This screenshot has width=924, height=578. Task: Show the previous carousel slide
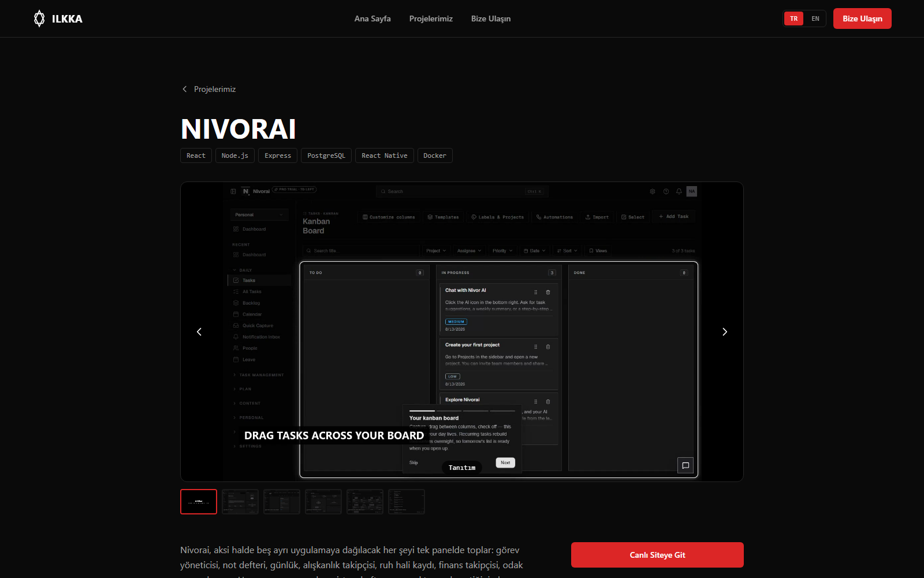click(x=199, y=332)
